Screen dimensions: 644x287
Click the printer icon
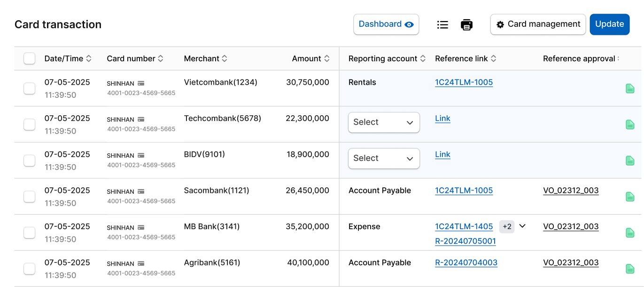pyautogui.click(x=466, y=24)
